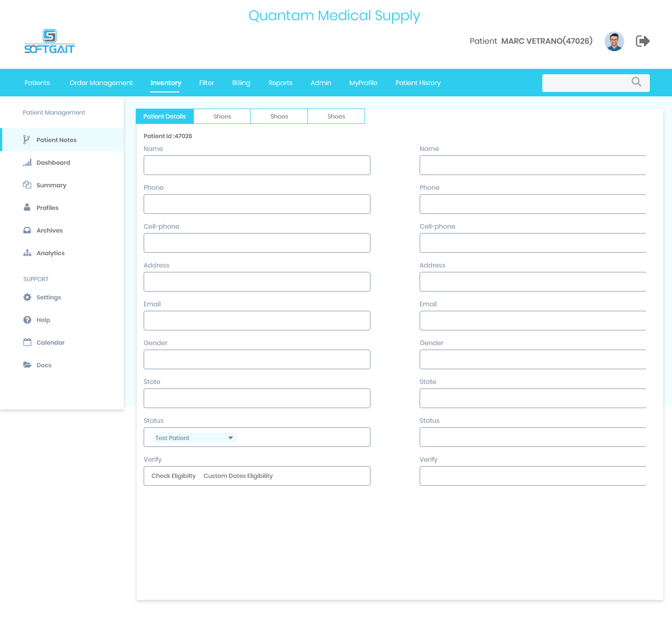Switch to the Patient Details tab
Screen dimensions: 672x620
point(165,117)
